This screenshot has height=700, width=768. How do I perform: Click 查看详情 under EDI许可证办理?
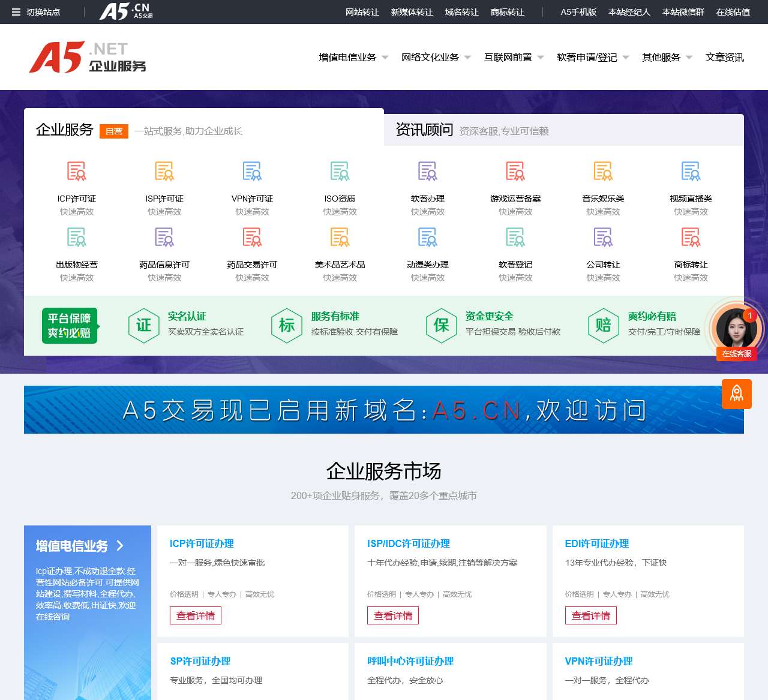[x=590, y=615]
